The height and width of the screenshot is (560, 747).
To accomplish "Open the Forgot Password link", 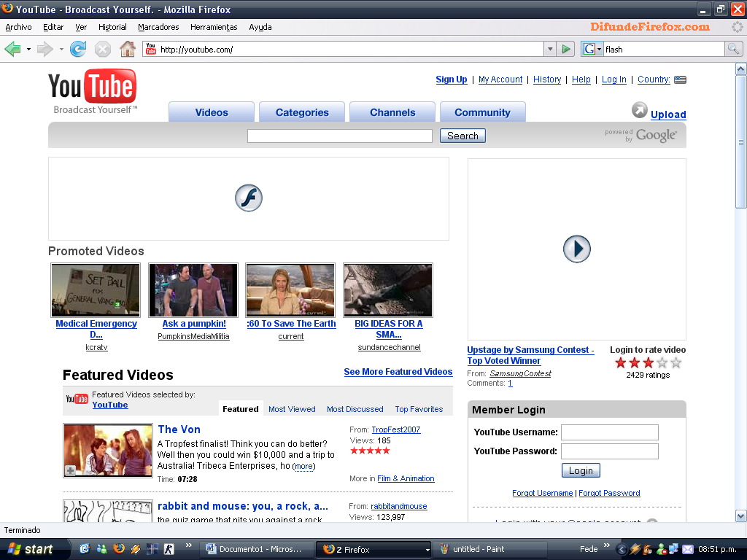I will coord(609,494).
